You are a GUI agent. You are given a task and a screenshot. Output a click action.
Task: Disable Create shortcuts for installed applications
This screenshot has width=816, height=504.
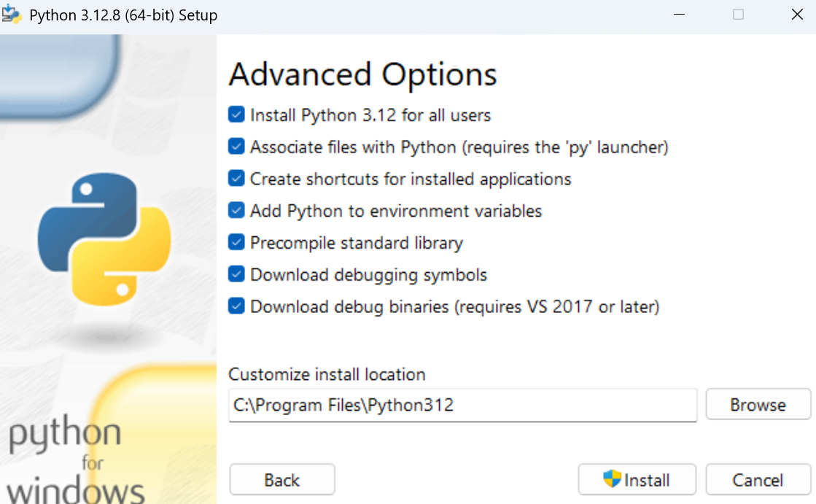pos(236,179)
